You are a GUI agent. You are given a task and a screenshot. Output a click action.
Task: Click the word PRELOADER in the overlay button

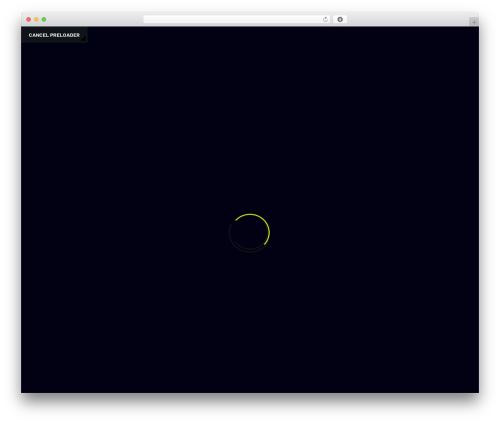pos(65,35)
